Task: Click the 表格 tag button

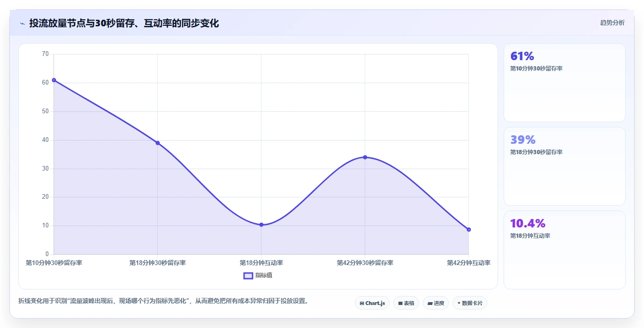Action: tap(406, 303)
